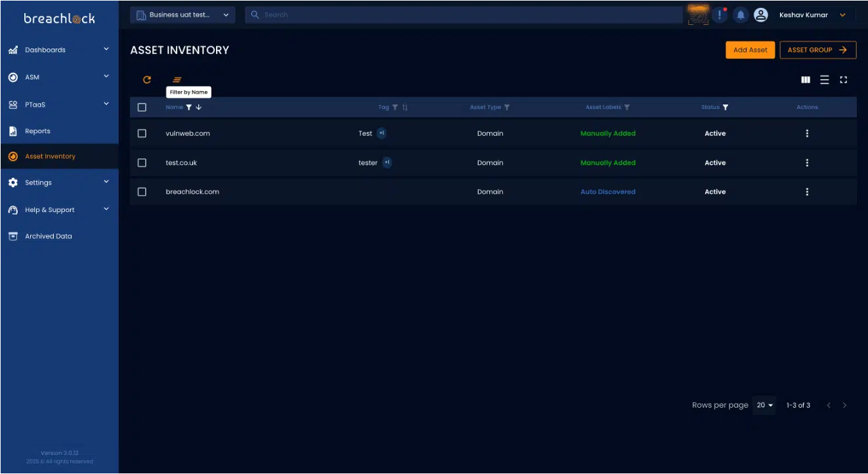Viewport: 868px width, 474px height.
Task: Open the fingerprint scan icon
Action: (x=698, y=14)
